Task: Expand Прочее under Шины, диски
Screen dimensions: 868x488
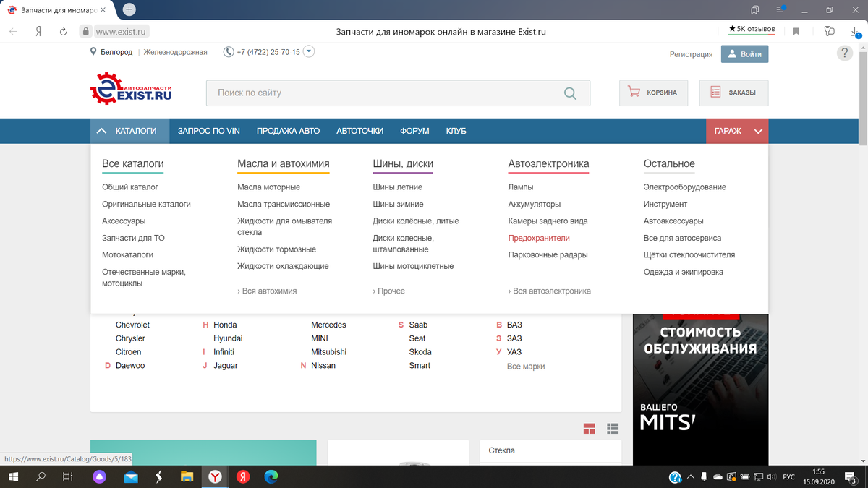Action: pyautogui.click(x=389, y=291)
